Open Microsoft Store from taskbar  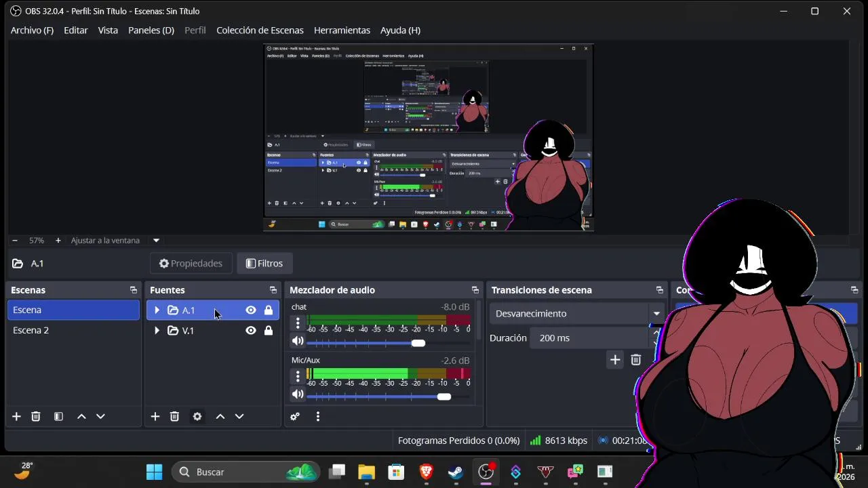(x=396, y=472)
